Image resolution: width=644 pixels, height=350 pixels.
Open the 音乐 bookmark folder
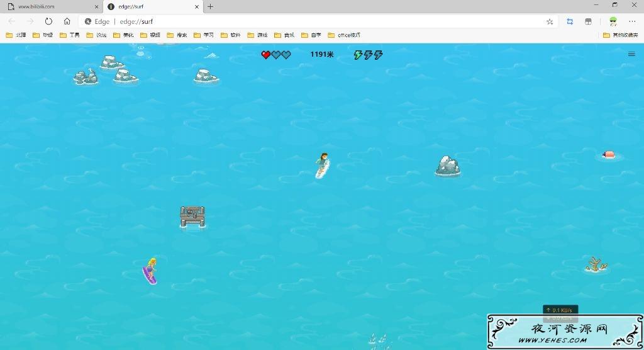tap(284, 35)
